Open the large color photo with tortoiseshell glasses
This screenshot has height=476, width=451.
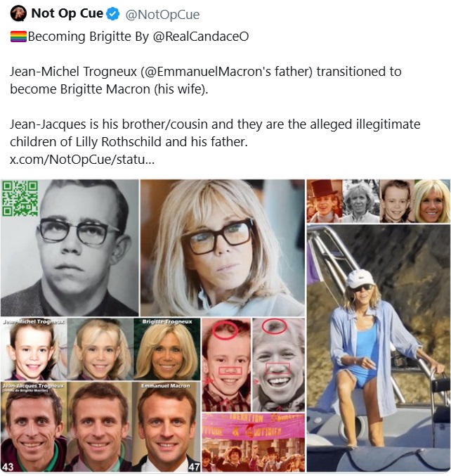pyautogui.click(x=222, y=247)
